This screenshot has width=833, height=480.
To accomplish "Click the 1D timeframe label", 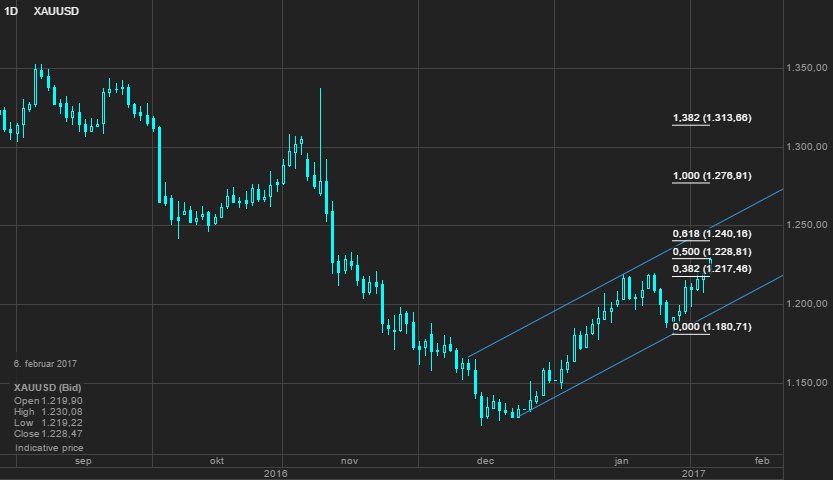I will click(x=11, y=11).
